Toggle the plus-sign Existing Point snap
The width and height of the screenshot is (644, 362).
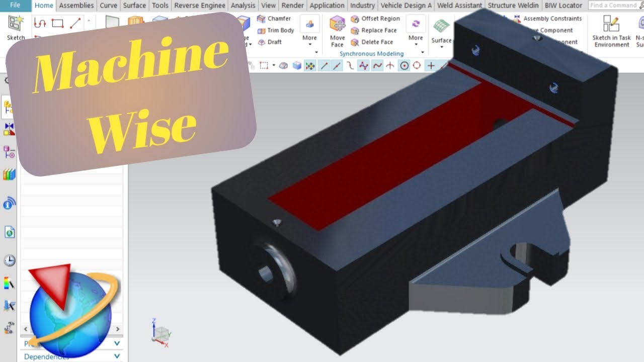(431, 65)
